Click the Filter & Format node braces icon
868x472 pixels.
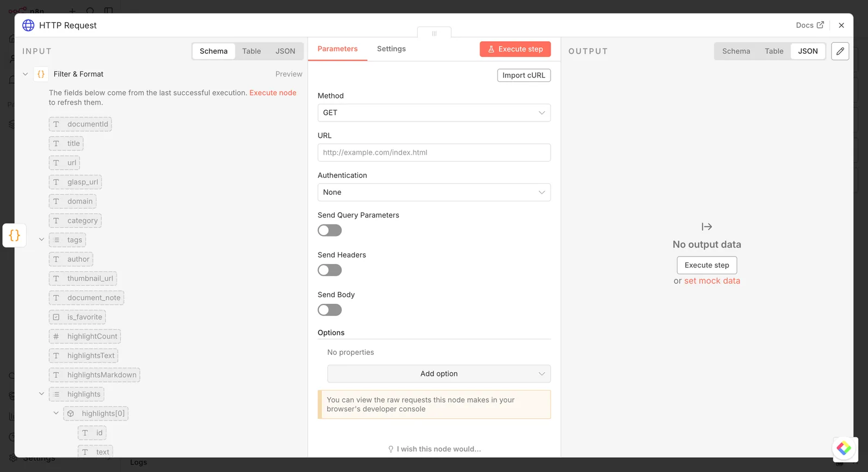[x=41, y=74]
